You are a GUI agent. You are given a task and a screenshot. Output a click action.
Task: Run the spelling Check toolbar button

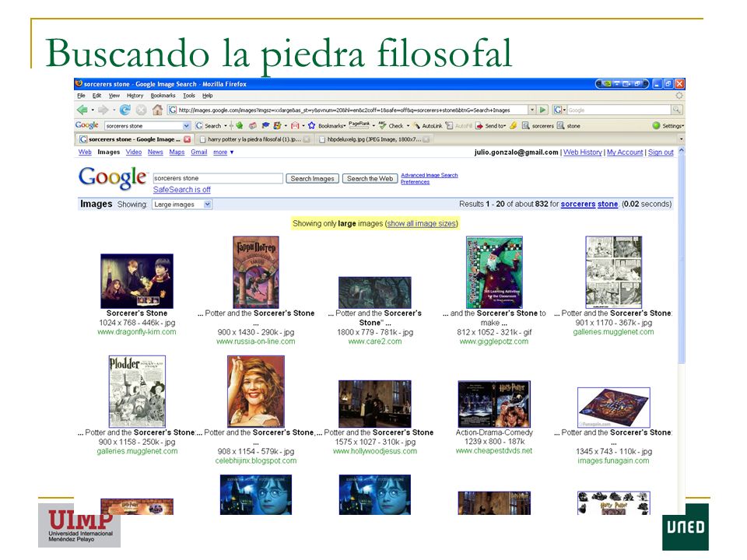click(391, 126)
